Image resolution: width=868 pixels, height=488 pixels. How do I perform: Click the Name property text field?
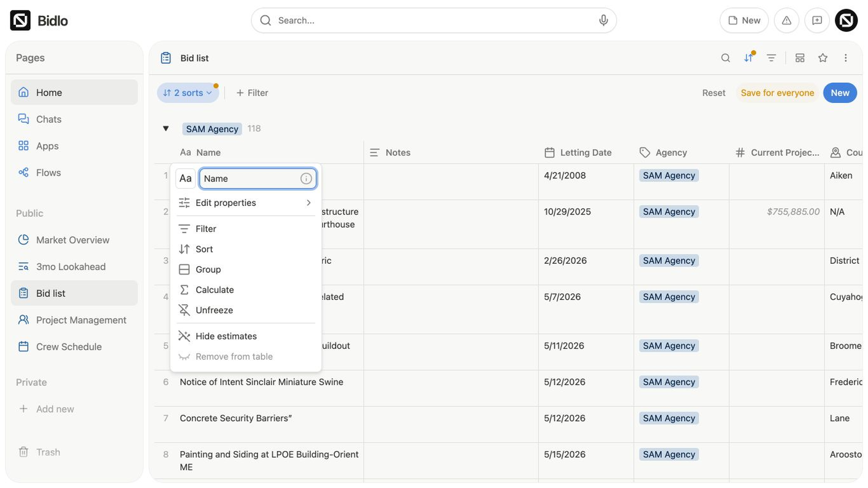258,178
